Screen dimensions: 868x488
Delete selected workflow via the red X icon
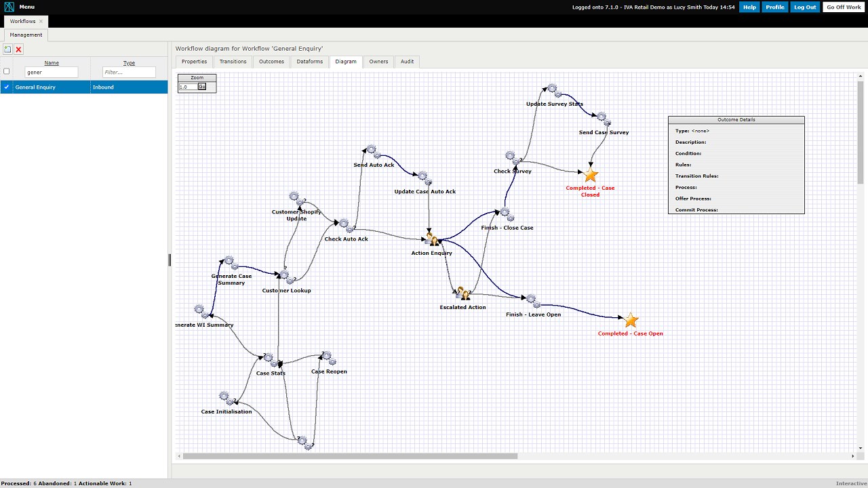tap(18, 49)
